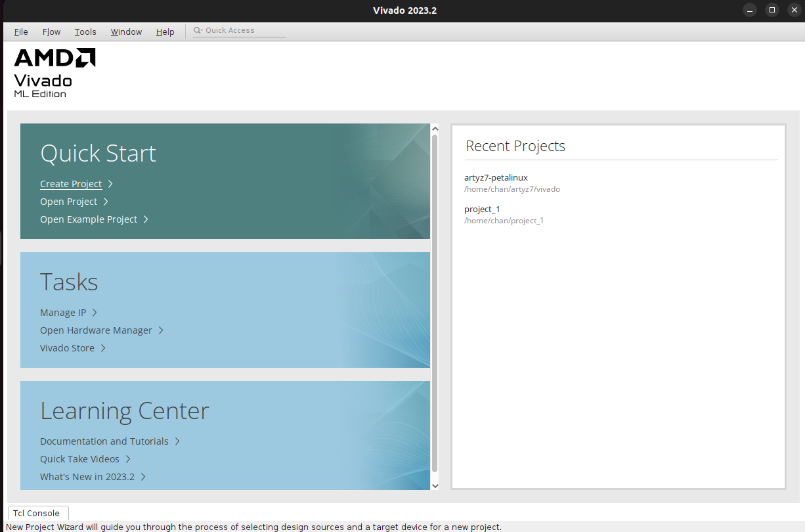Click the chevron beside Documentation and Tutorials
Viewport: 805px width, 532px height.
pyautogui.click(x=177, y=441)
